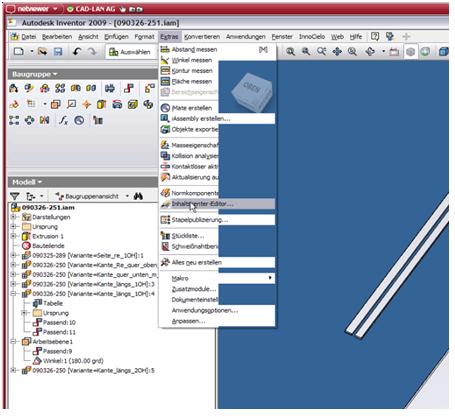Viewport: 455px width, 417px height.
Task: Click the browser filter funnel icon
Action: click(x=15, y=196)
